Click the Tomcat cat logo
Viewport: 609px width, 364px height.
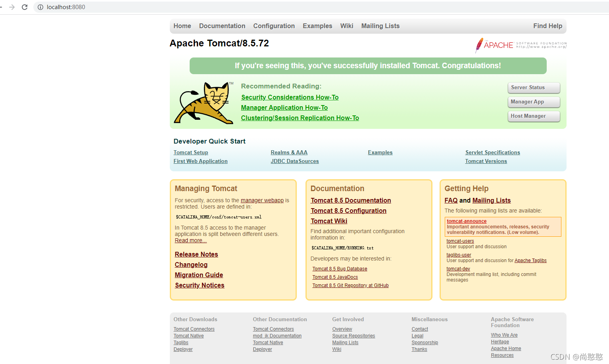coord(204,103)
